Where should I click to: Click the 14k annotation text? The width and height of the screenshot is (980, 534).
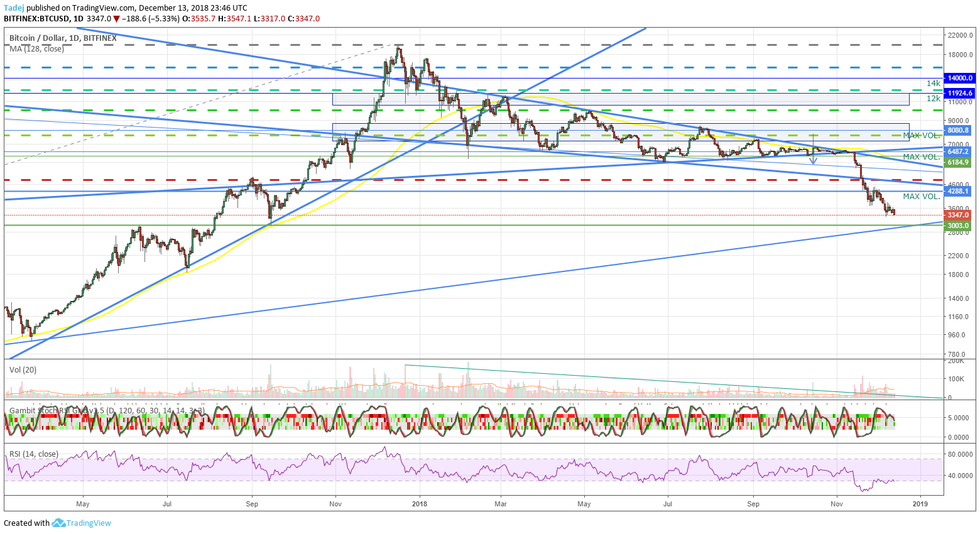point(934,83)
